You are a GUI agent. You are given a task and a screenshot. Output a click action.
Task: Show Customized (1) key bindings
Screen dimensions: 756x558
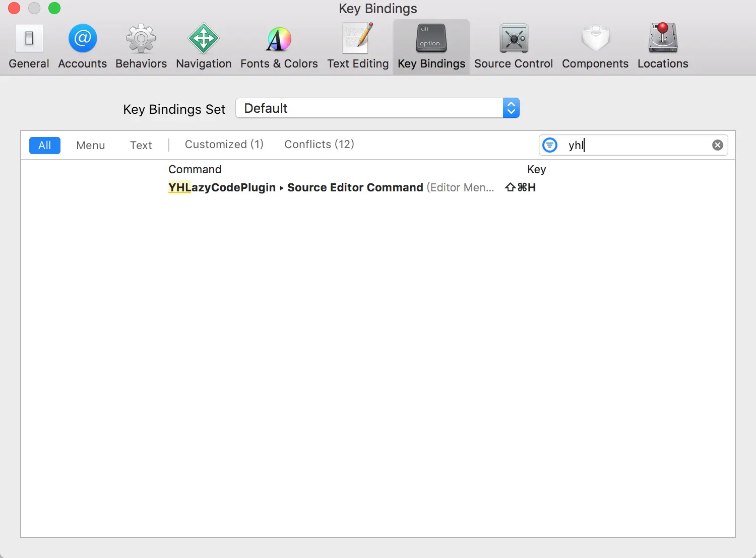[224, 145]
